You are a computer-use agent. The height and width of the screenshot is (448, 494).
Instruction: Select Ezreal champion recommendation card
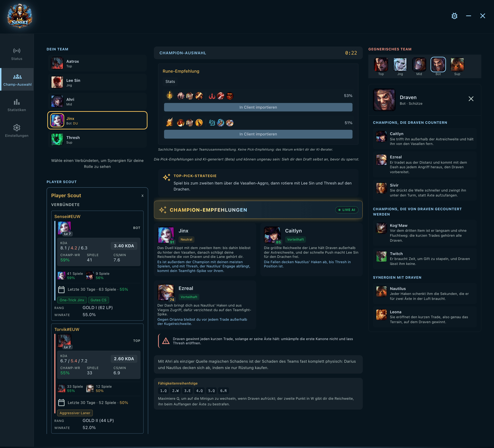(x=205, y=305)
